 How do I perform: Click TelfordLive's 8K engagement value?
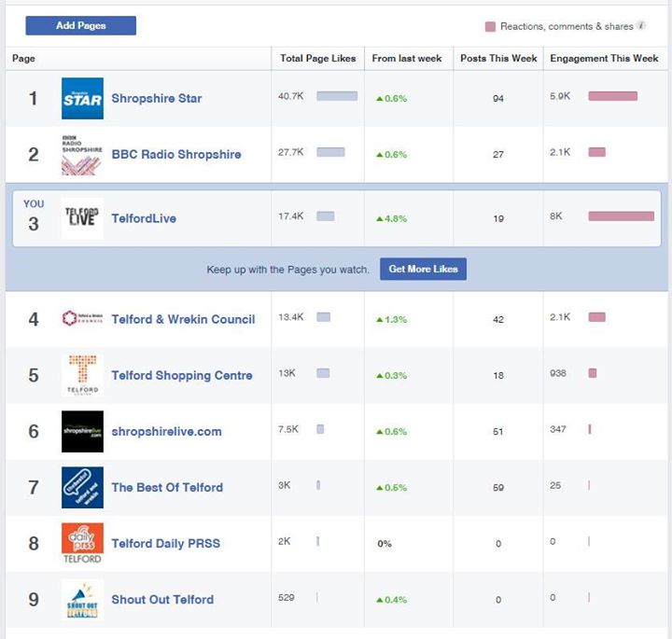[x=556, y=216]
